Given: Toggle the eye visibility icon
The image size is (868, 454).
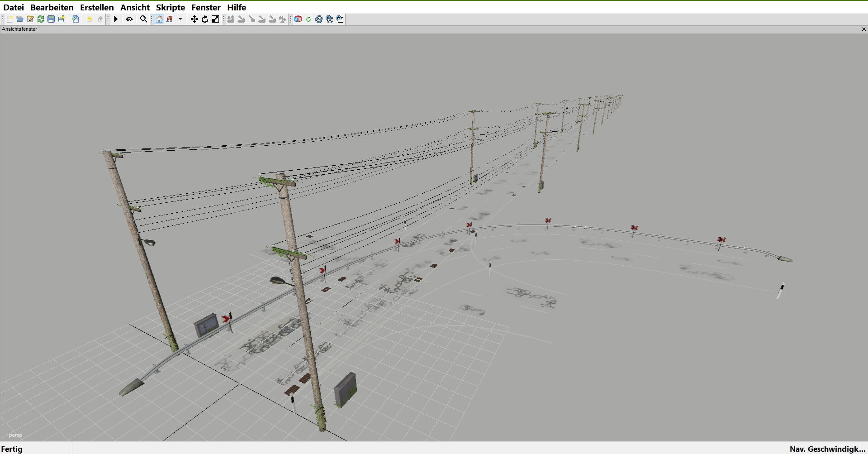Looking at the screenshot, I should click(129, 19).
